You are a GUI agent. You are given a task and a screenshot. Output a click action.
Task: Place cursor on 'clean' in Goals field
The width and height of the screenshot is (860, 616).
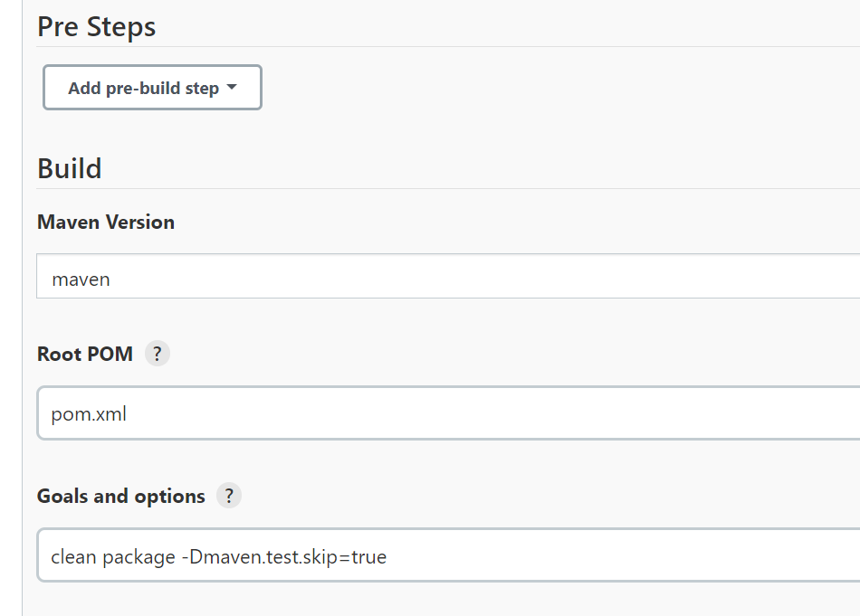point(73,556)
